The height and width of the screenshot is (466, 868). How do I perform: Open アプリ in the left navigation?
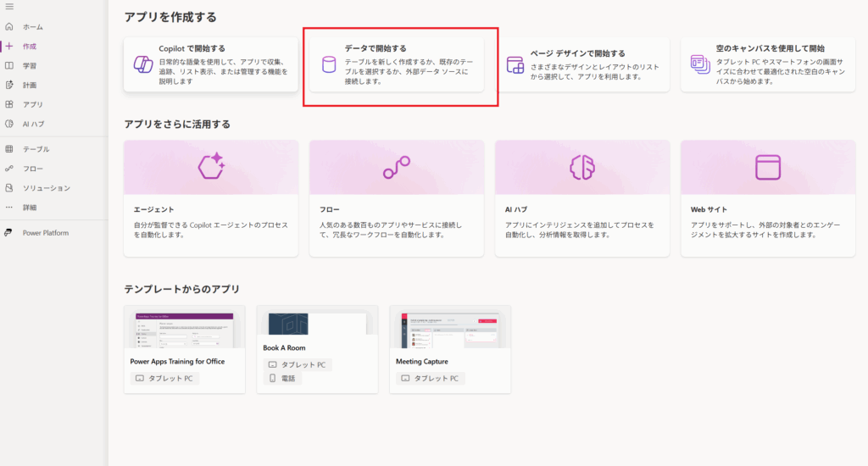pos(32,104)
